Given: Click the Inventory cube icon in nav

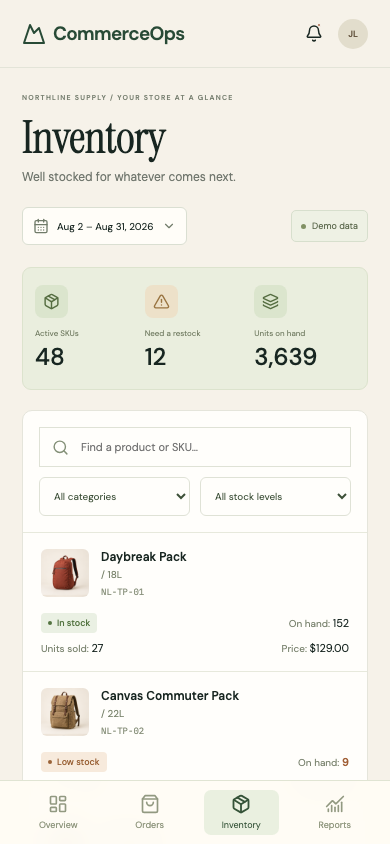Looking at the screenshot, I should point(241,804).
